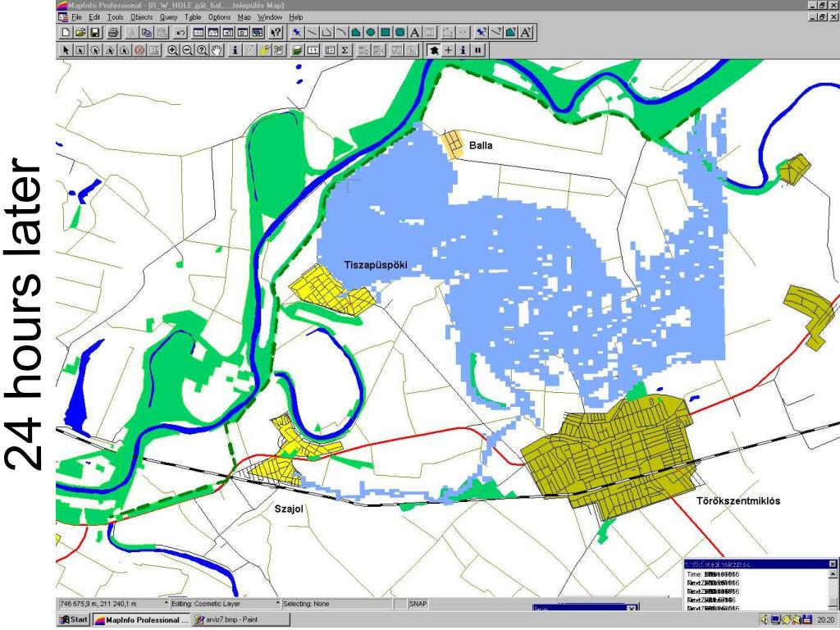
Task: Open the Region Style icon
Action: tap(511, 33)
